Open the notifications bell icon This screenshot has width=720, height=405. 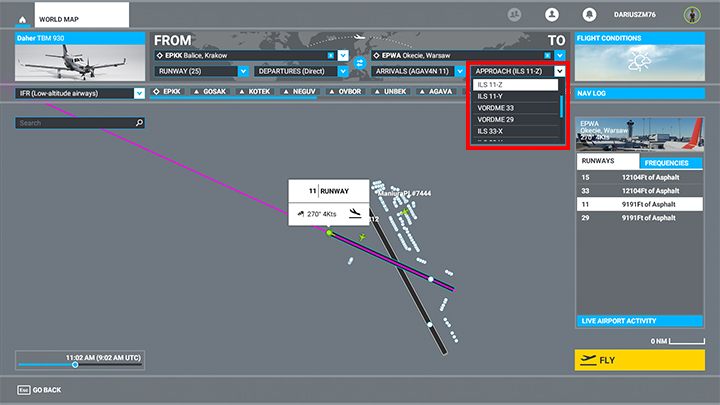(589, 15)
